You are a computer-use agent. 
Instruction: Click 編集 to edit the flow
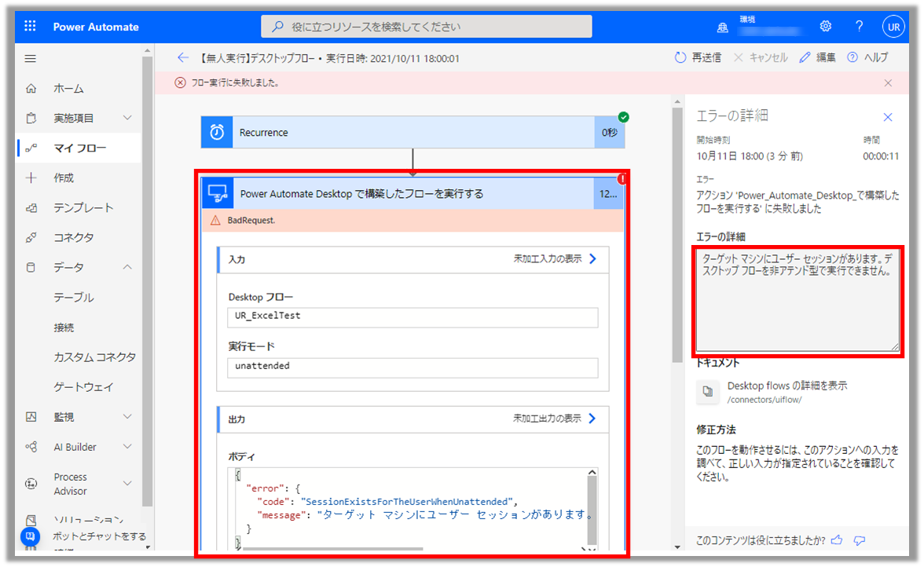(x=817, y=57)
